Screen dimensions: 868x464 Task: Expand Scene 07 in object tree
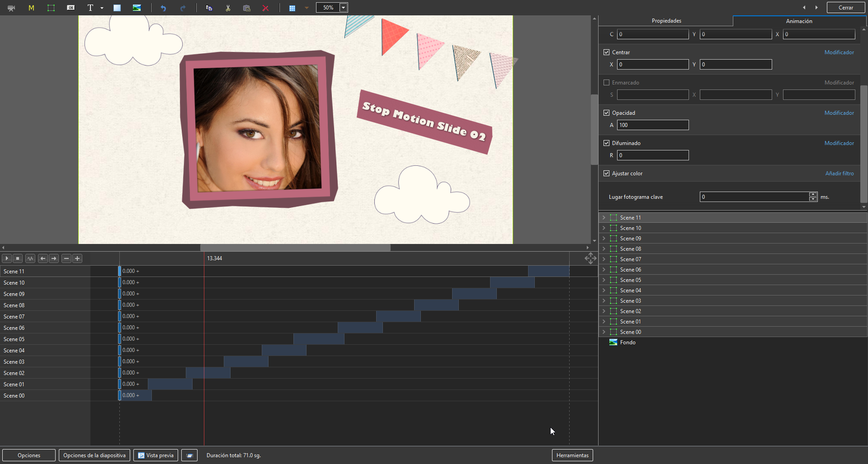click(x=604, y=259)
